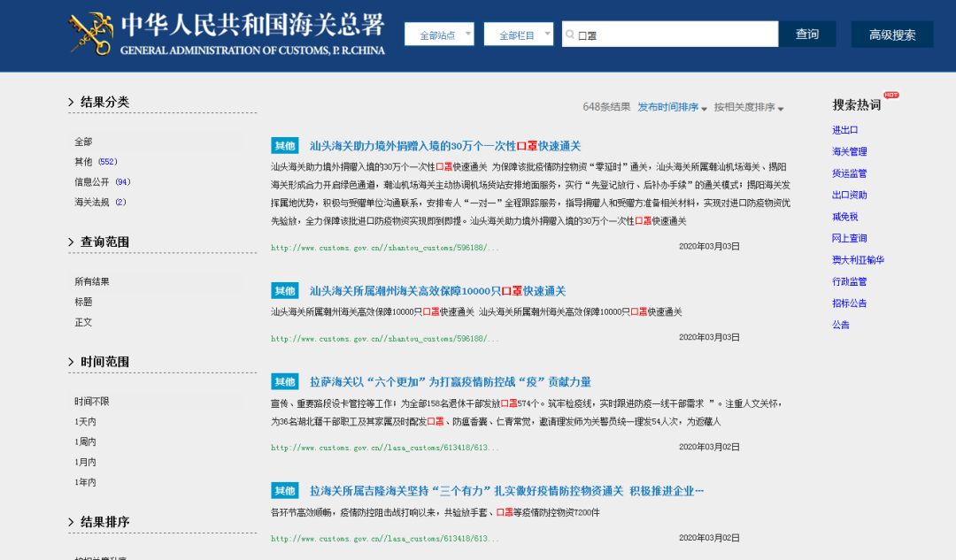Click the 查询 search button
The width and height of the screenshot is (956, 560).
pos(807,35)
